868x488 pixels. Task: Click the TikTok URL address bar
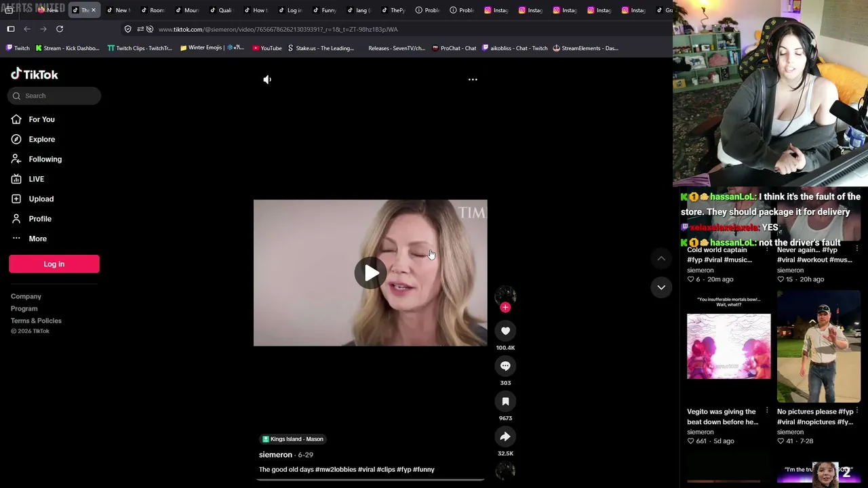click(278, 29)
